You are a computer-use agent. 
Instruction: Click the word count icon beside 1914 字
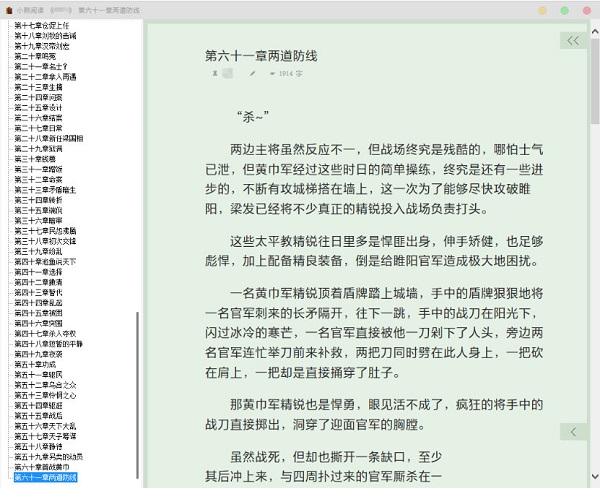[272, 73]
